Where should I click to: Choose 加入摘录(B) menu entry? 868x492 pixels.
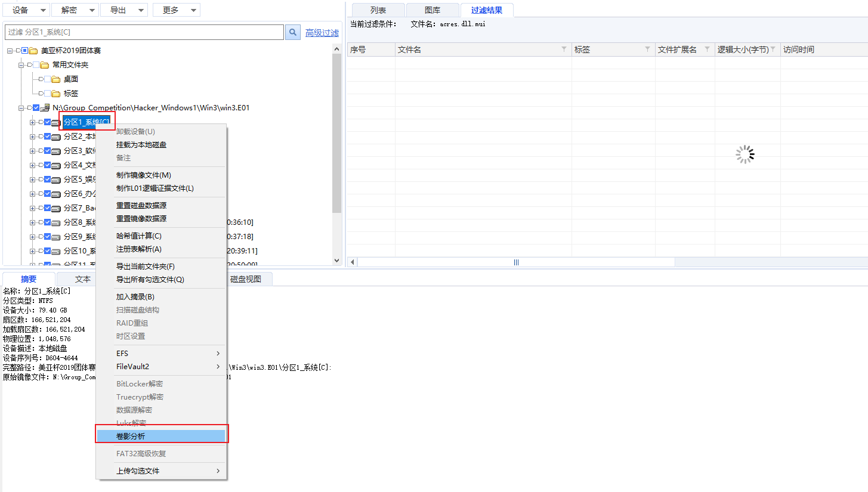click(x=161, y=297)
